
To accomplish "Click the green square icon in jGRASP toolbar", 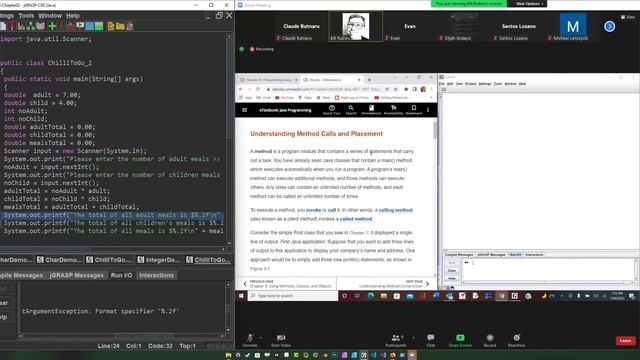I will click(x=99, y=26).
